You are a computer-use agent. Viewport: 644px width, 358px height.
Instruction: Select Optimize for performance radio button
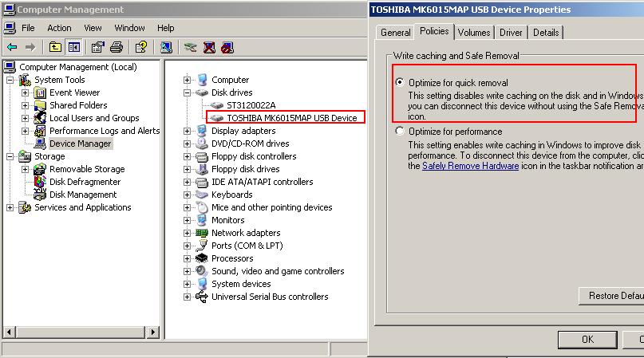coord(400,132)
